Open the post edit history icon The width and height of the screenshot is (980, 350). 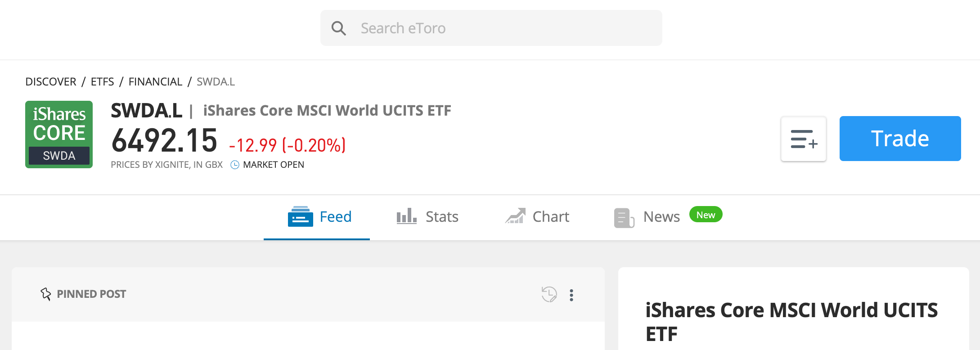point(549,295)
